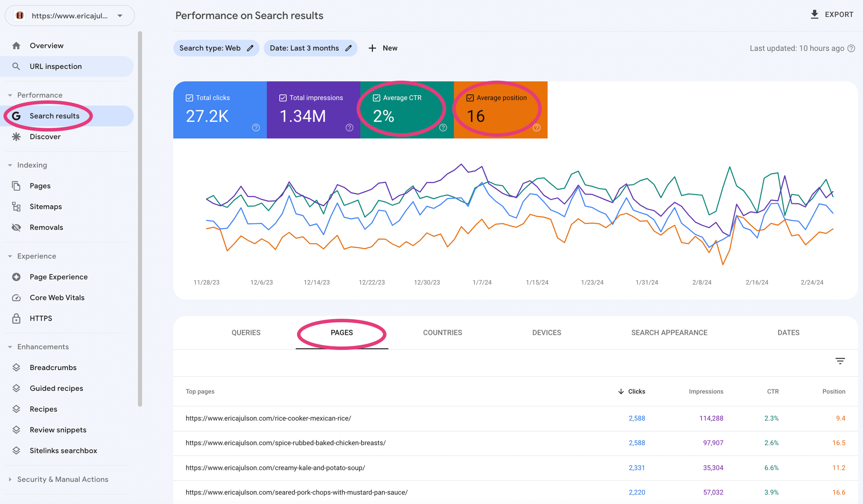Click the Review snippets layers icon
Image resolution: width=863 pixels, height=504 pixels.
pos(16,430)
